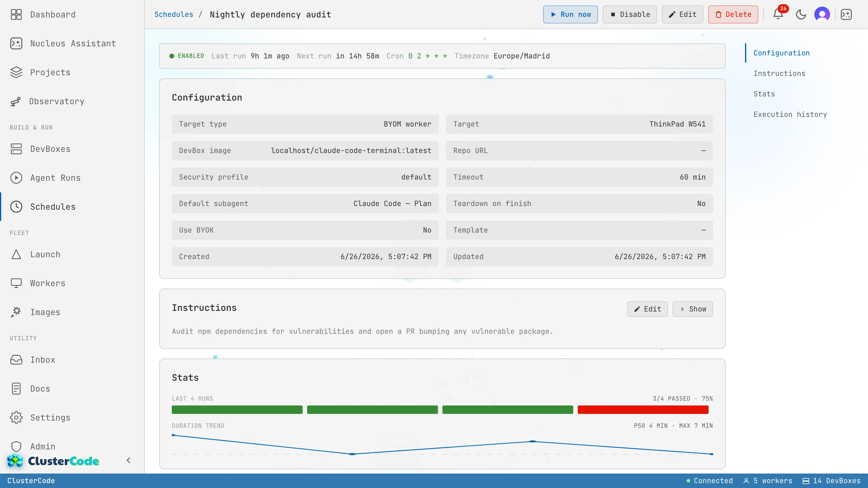Open notifications bell with 26 badge
Image resolution: width=868 pixels, height=488 pixels.
tap(778, 14)
